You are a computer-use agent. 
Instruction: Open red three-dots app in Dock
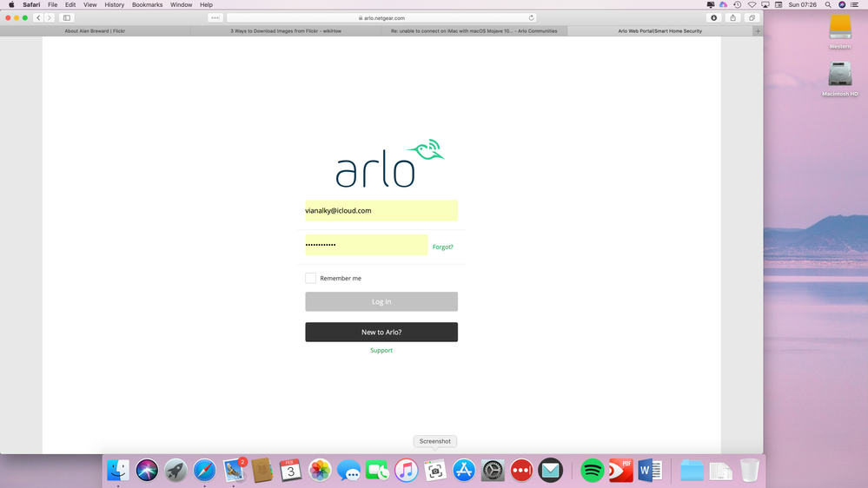point(521,471)
